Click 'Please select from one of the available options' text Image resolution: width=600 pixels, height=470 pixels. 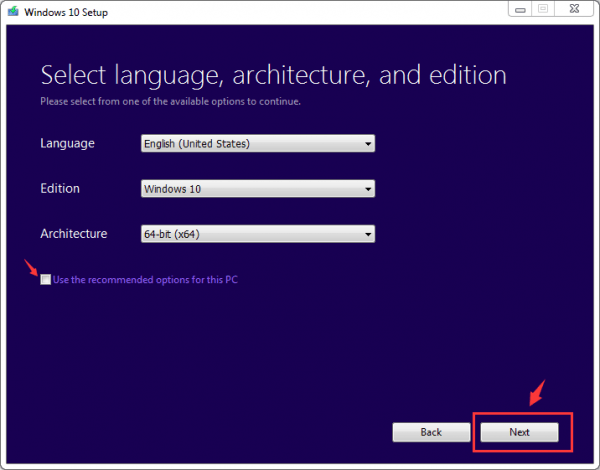(170, 101)
